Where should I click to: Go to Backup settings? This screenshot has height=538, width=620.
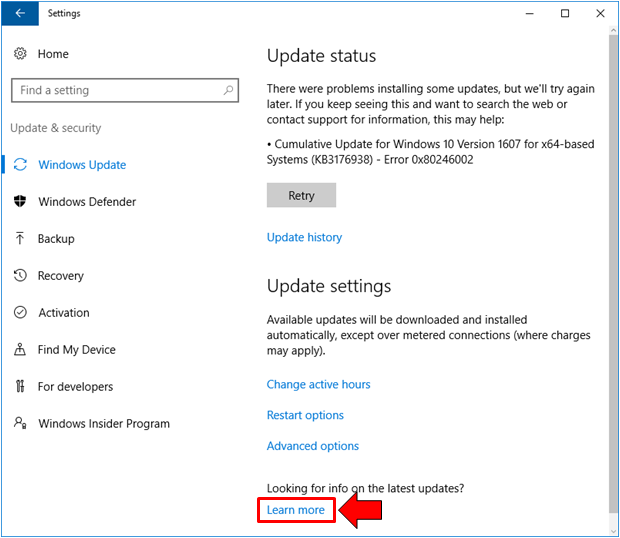[56, 239]
